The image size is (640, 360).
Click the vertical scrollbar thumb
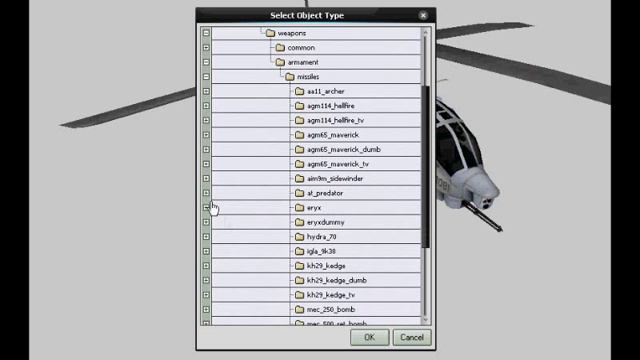click(x=425, y=167)
